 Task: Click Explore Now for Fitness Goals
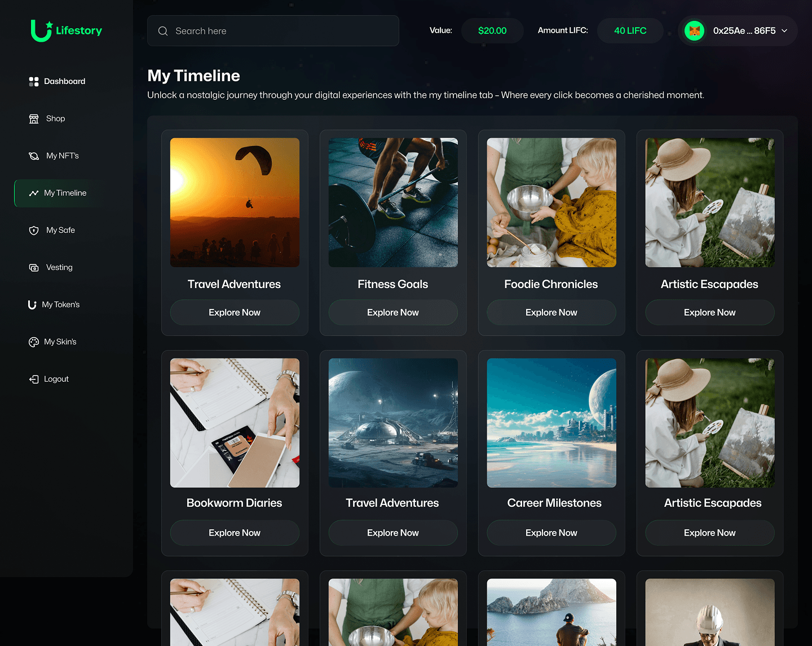[393, 312]
